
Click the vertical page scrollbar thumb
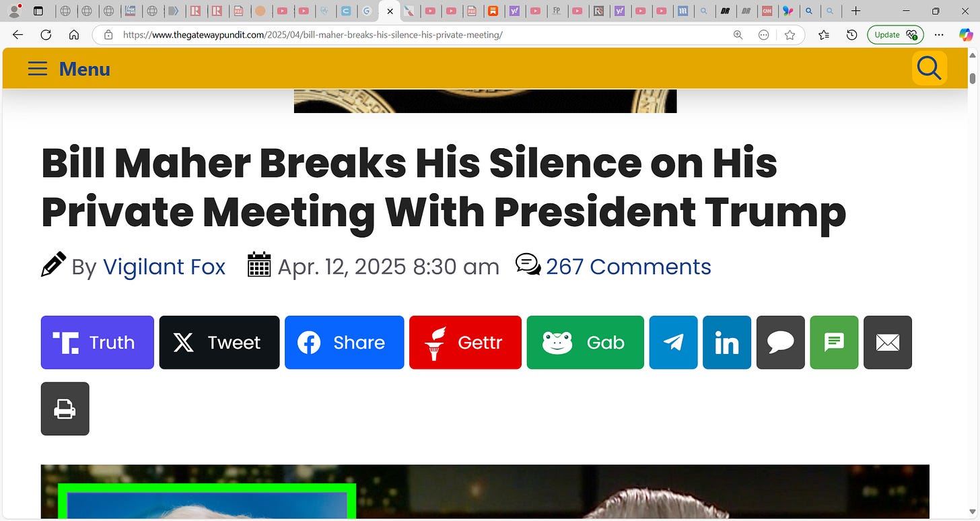[973, 77]
